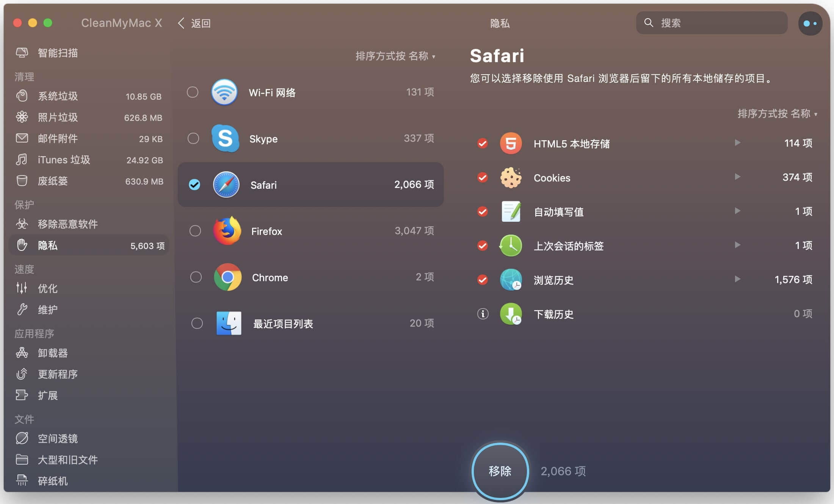Viewport: 834px width, 504px height.
Task: Open the 大型和旧文件 sidebar item
Action: (x=89, y=460)
